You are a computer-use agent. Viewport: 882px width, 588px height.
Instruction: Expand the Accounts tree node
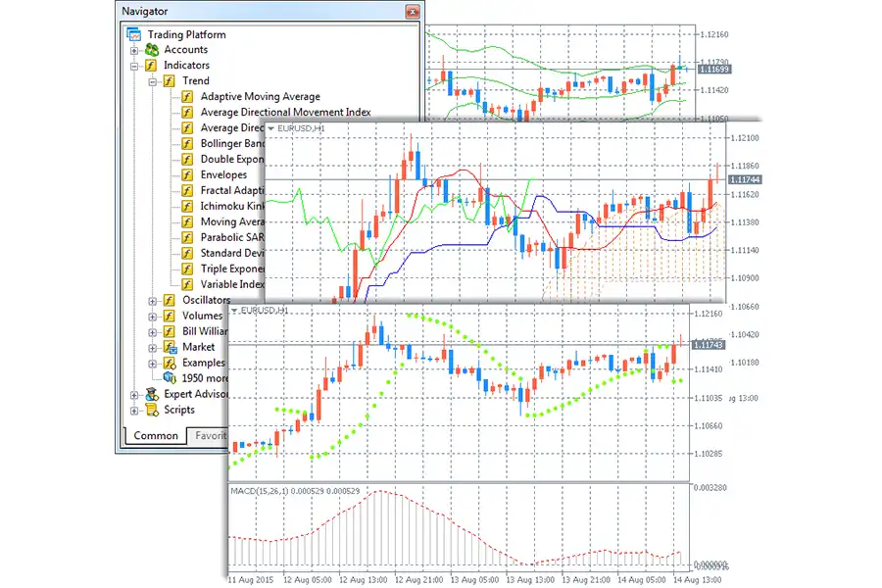point(134,51)
